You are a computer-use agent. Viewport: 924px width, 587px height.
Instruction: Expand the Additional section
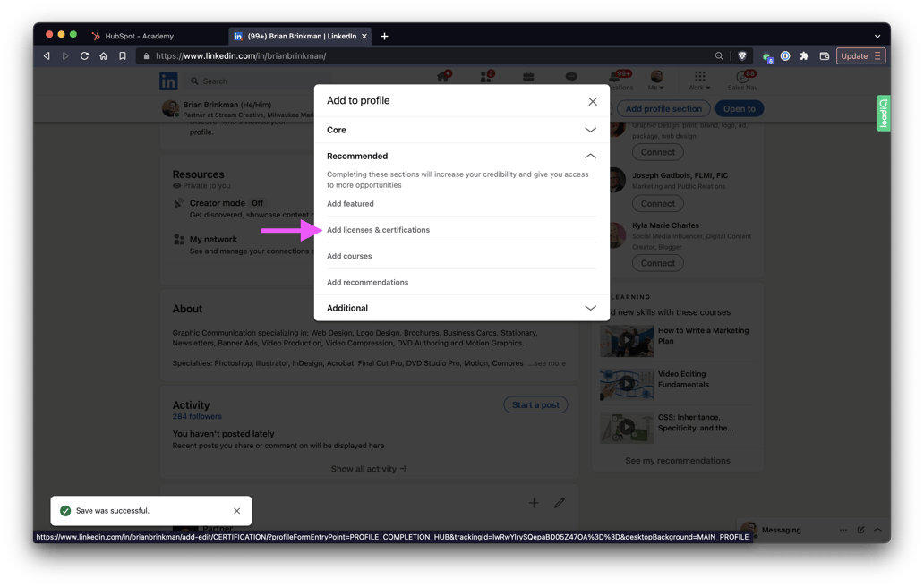coord(590,308)
